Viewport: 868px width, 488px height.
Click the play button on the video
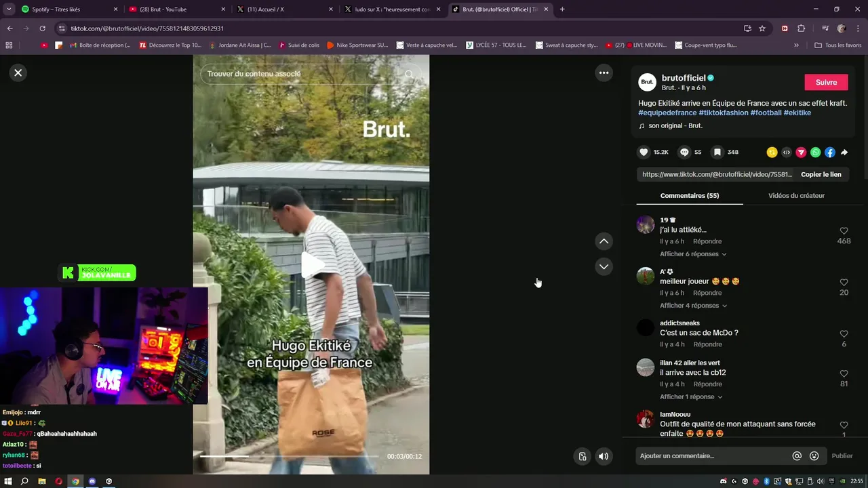point(312,265)
